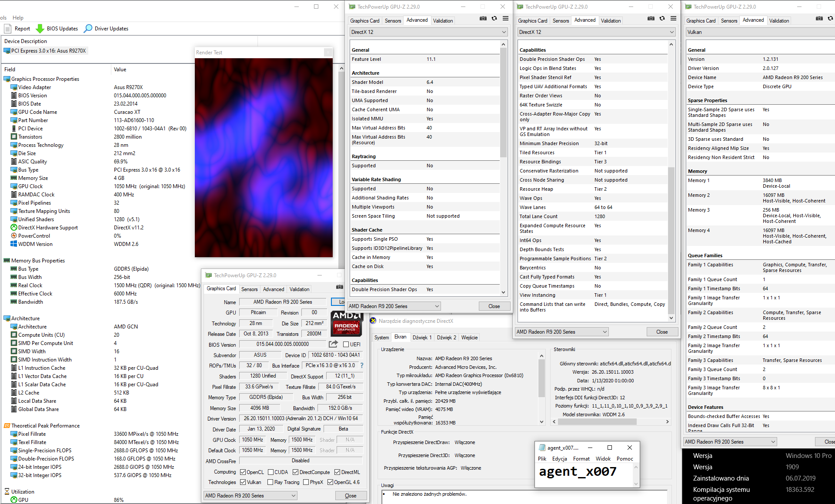The image size is (835, 504).
Task: Click Close button in Graphics Card GPU-Z window
Action: tap(351, 496)
